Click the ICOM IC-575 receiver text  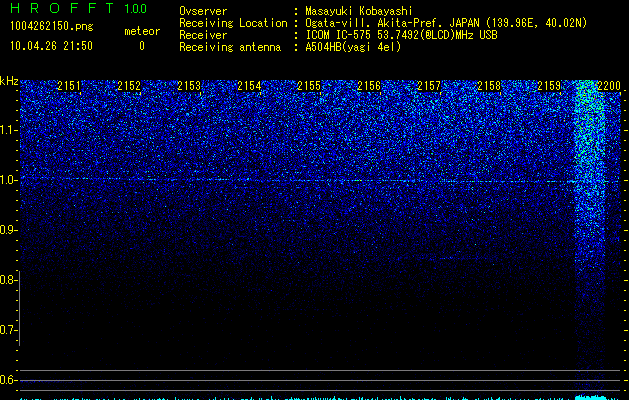(401, 35)
